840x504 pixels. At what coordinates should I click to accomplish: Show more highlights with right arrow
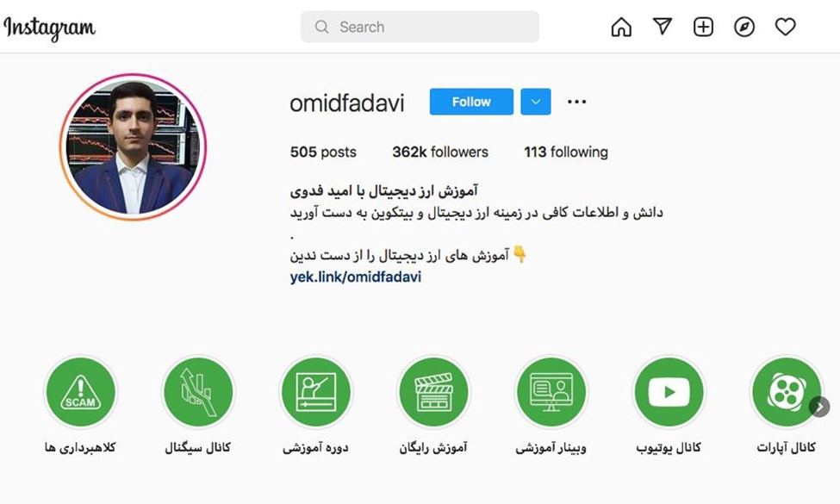(x=819, y=407)
